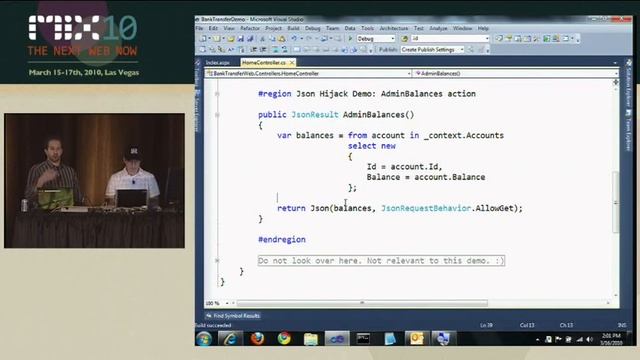
Task: Click the Toggle Bookmark toolbar icon
Action: pos(296,49)
